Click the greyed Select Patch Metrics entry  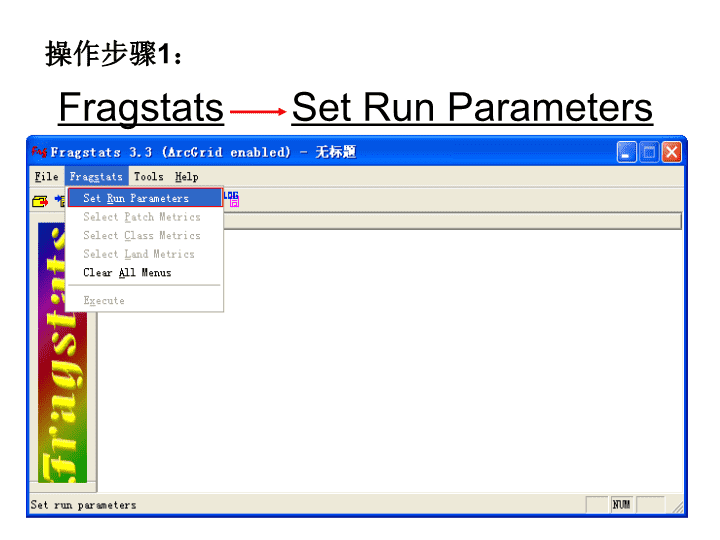pyautogui.click(x=145, y=217)
